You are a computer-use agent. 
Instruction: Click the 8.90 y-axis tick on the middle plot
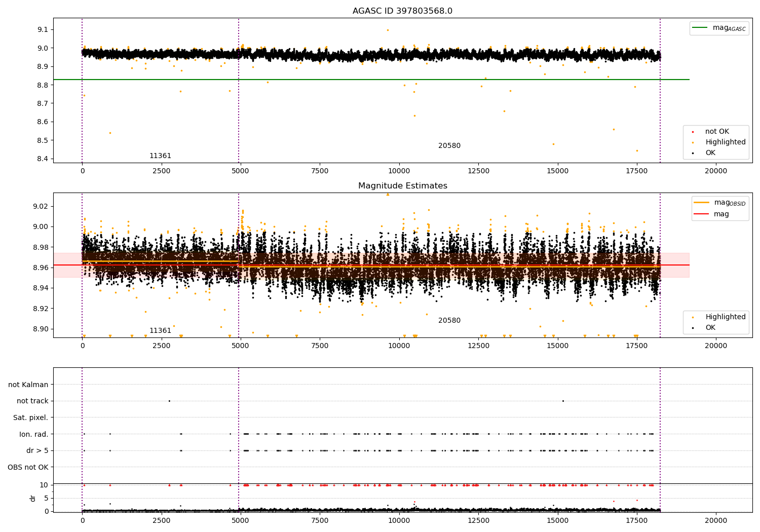pyautogui.click(x=41, y=329)
